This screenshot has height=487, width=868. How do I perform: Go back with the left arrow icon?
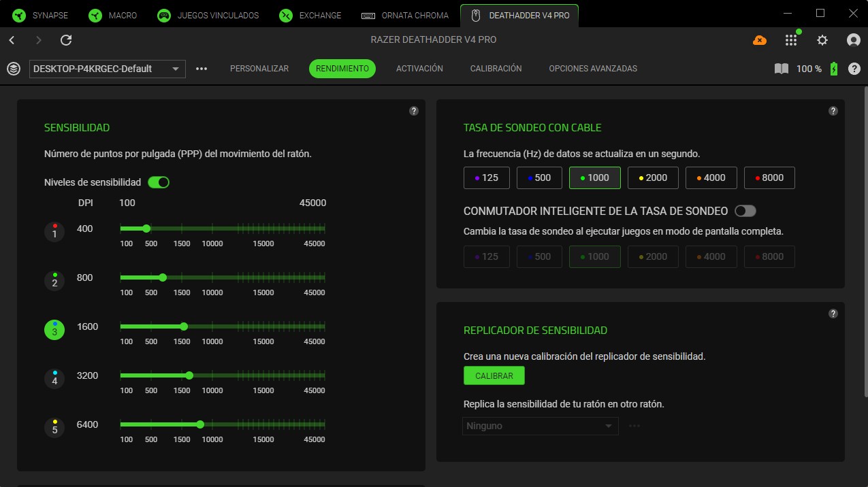coord(12,40)
